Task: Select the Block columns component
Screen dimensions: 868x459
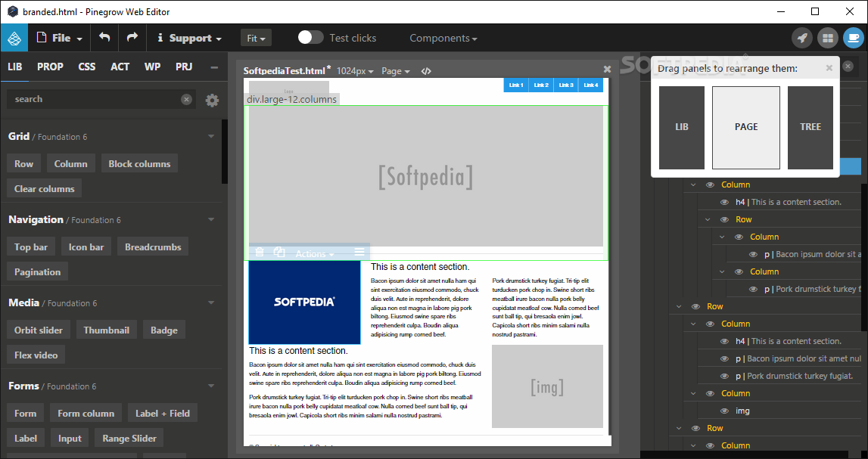Action: pyautogui.click(x=139, y=163)
